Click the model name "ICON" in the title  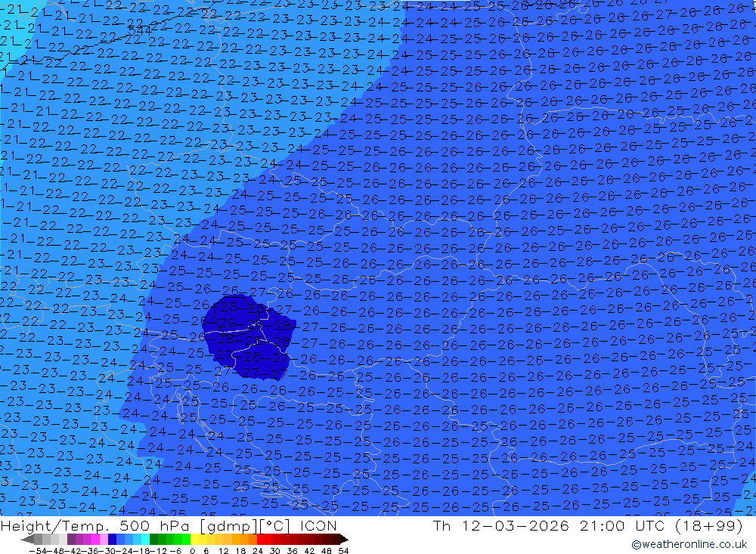318,525
